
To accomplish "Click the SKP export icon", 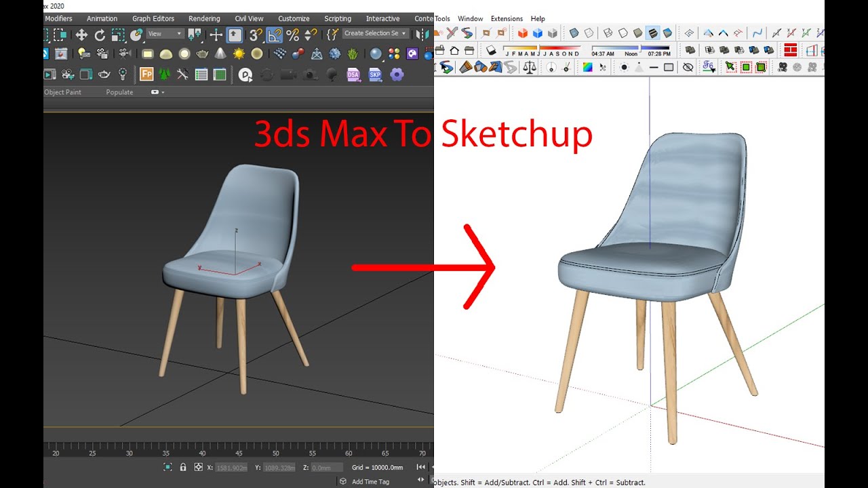I will [376, 75].
